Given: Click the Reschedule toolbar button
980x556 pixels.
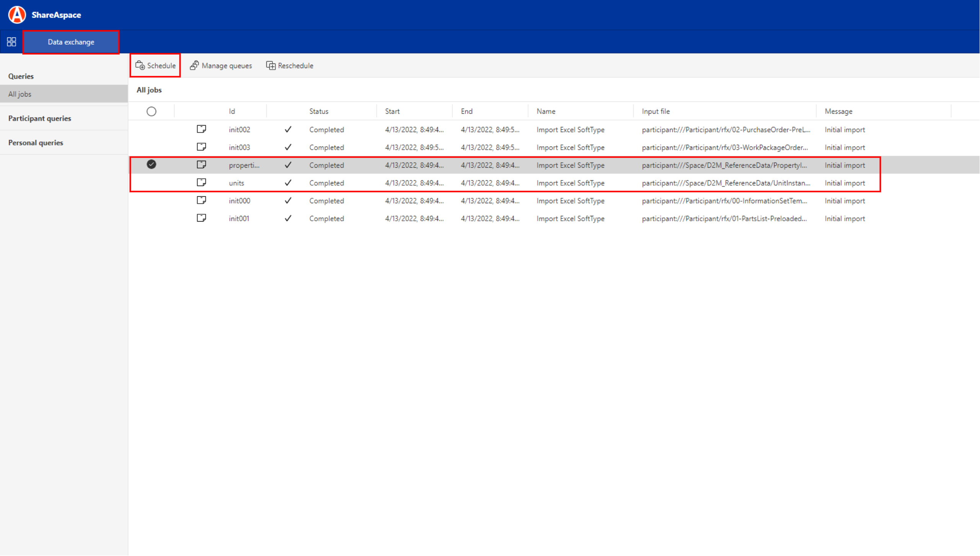Looking at the screenshot, I should 290,65.
